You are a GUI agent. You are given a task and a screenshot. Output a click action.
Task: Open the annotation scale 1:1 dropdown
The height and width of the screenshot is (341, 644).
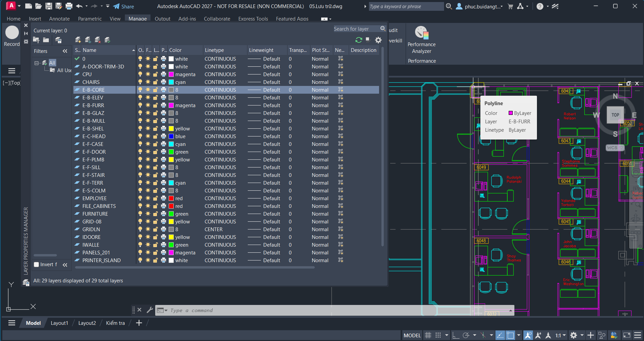click(x=561, y=335)
